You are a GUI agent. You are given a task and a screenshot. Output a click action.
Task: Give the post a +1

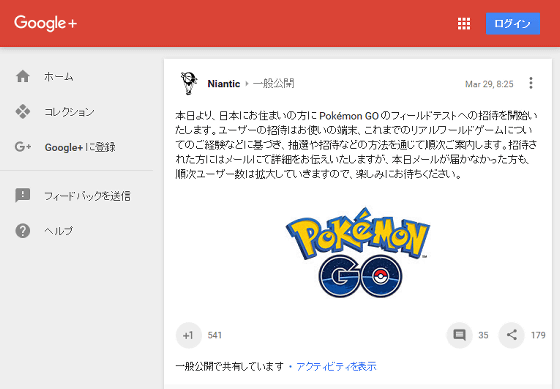[189, 335]
